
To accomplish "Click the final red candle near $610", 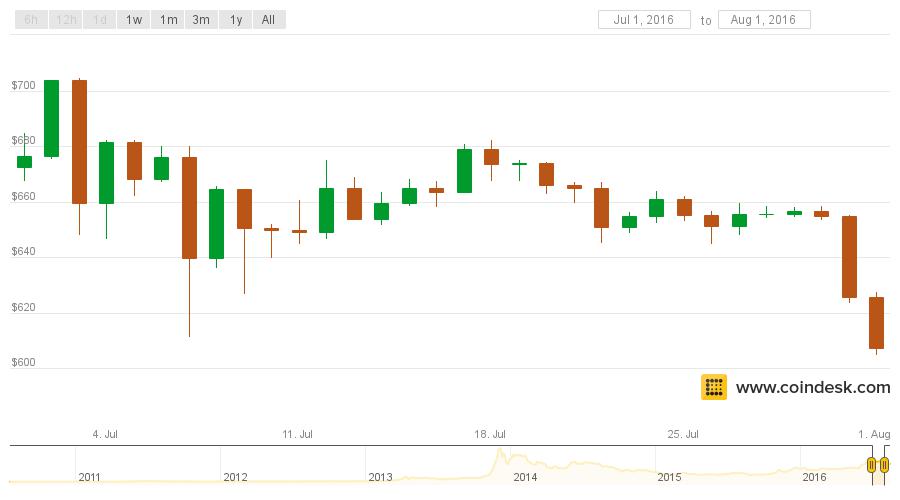I will (x=876, y=323).
